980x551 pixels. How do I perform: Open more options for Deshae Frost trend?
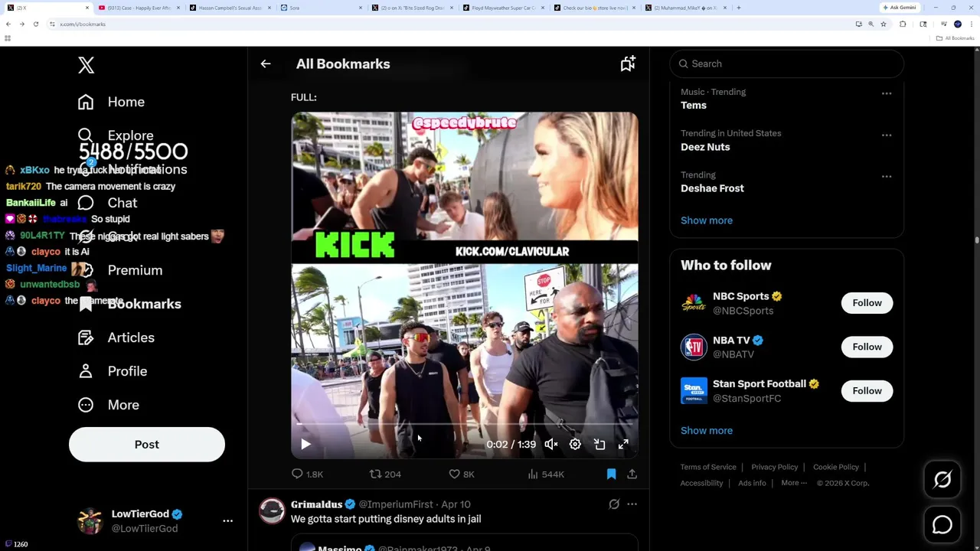(x=887, y=176)
